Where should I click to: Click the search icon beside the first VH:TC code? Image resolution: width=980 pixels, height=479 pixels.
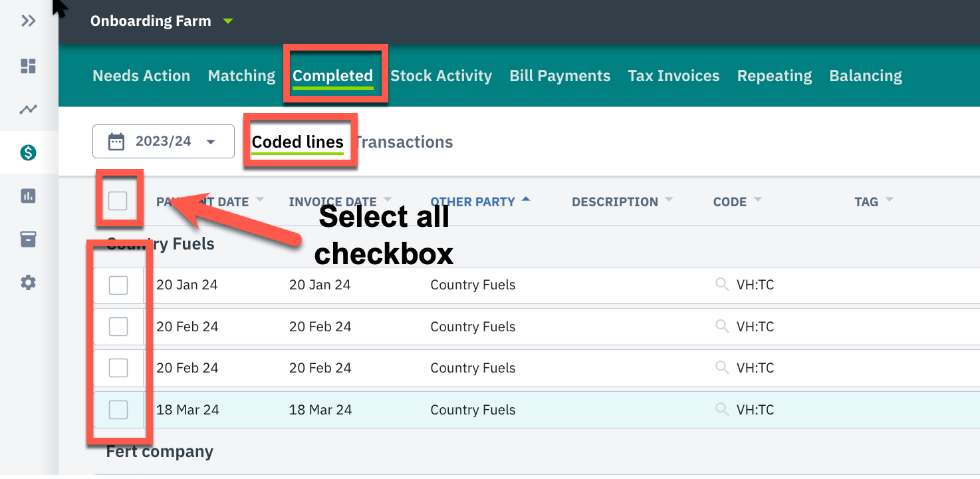722,285
